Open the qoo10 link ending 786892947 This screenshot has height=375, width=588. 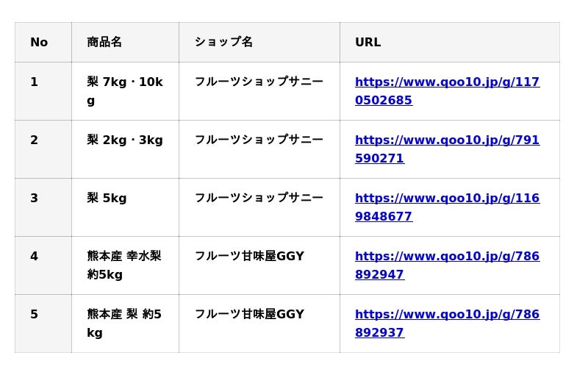coord(447,257)
